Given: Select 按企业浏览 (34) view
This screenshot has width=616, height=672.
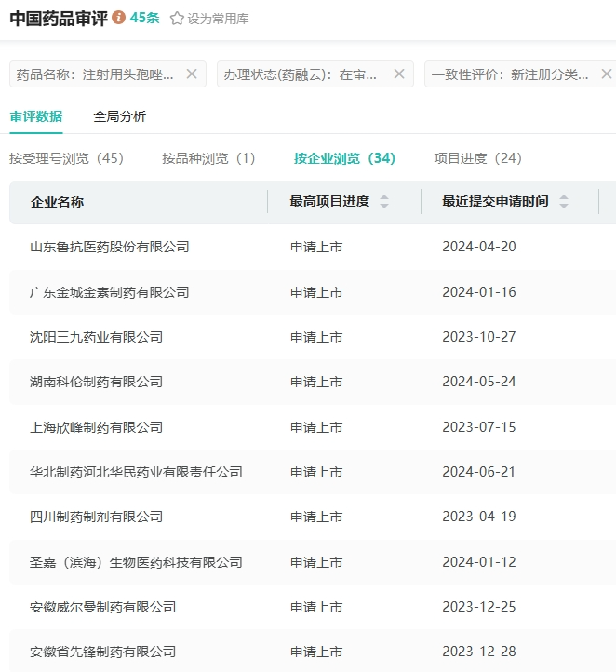Looking at the screenshot, I should click(x=344, y=158).
